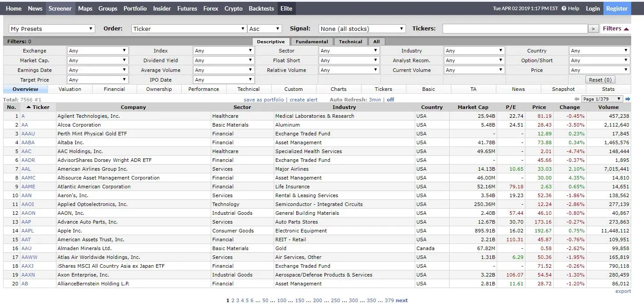The image size is (644, 307).
Task: Sort by Ticker column header
Action: pyautogui.click(x=38, y=107)
